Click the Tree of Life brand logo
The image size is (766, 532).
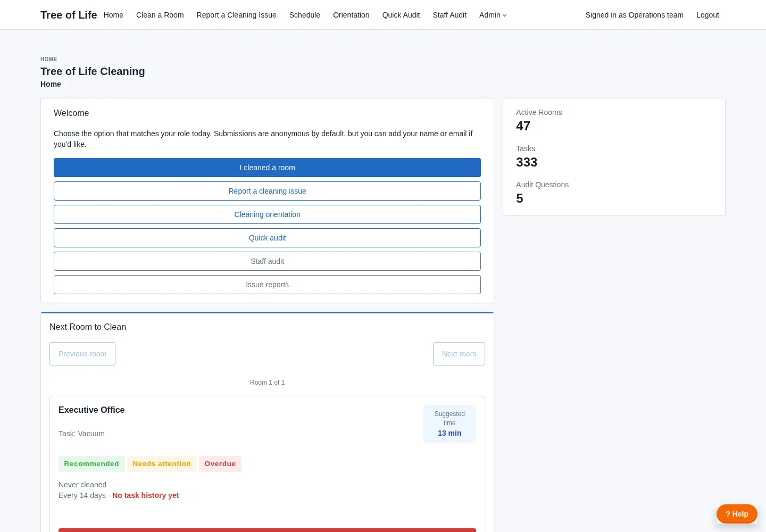pos(69,15)
